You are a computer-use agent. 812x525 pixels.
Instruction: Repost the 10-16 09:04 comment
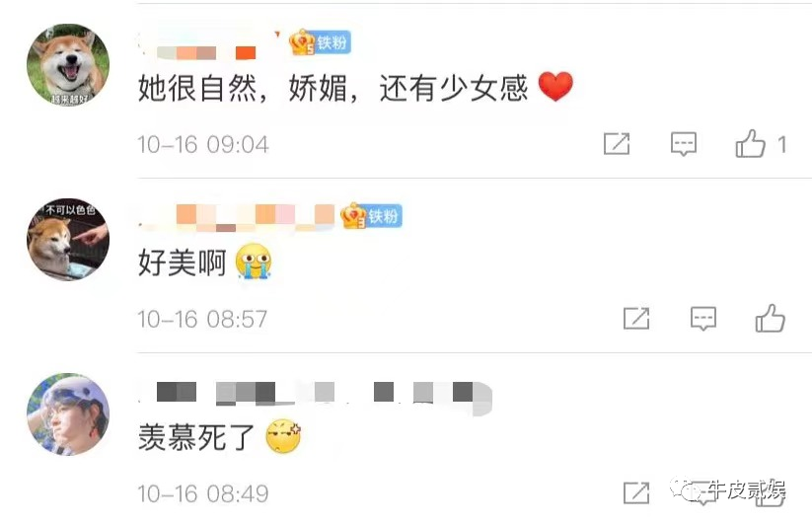pyautogui.click(x=617, y=143)
